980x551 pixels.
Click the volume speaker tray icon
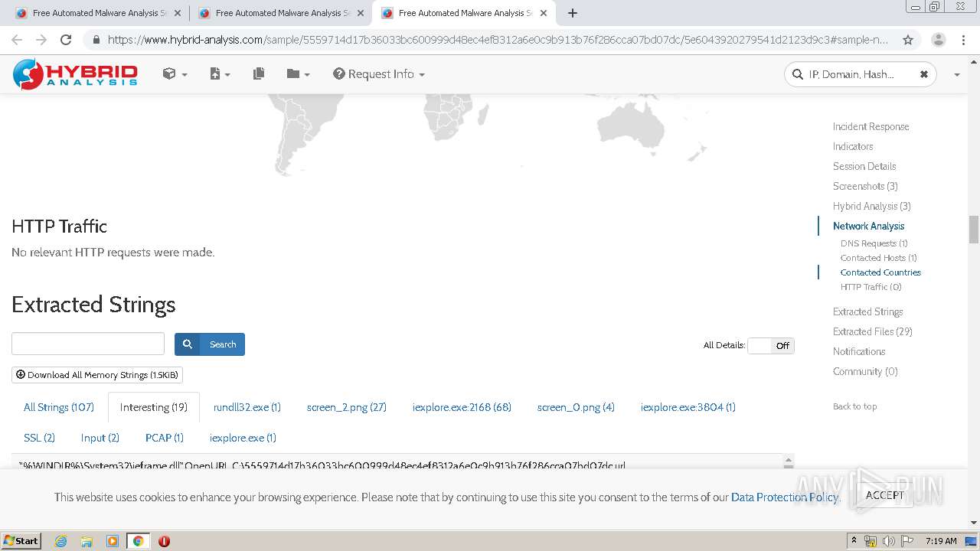click(x=889, y=541)
